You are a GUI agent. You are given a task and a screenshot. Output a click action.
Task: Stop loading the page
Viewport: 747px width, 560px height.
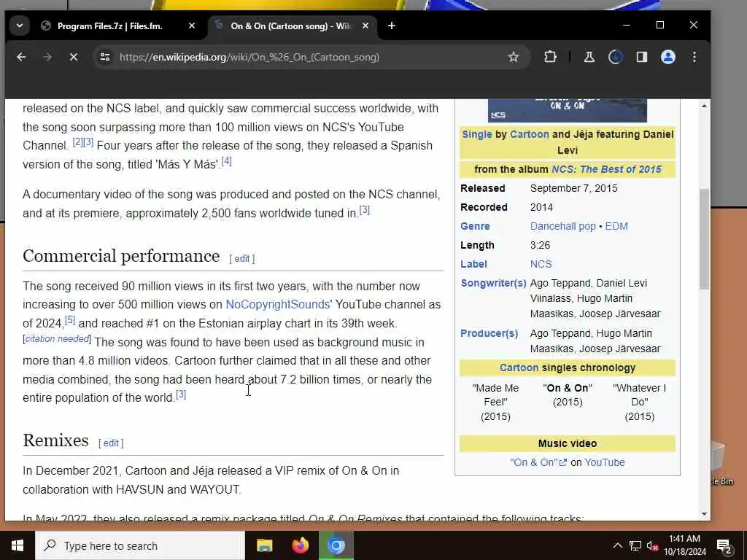tap(74, 57)
